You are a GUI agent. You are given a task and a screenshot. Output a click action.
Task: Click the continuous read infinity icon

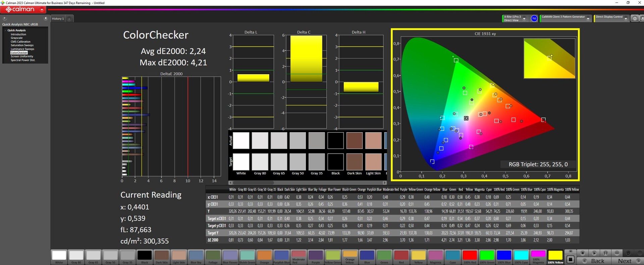click(x=617, y=253)
